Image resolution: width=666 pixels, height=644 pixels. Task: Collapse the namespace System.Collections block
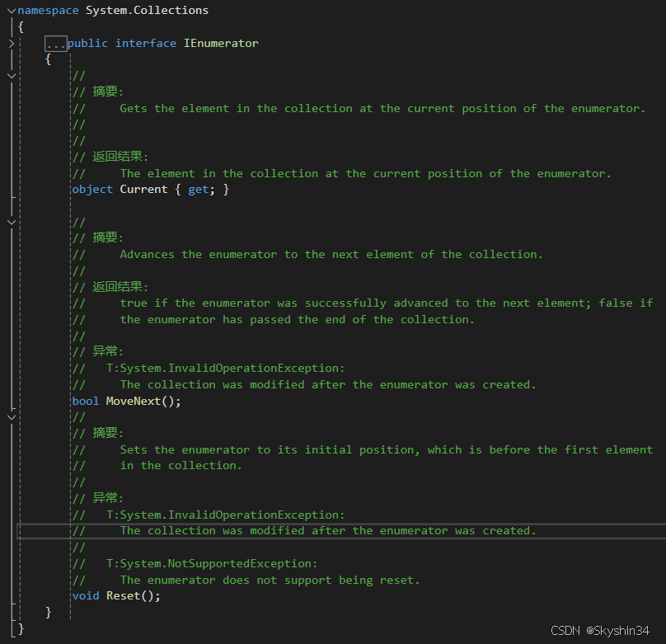click(x=12, y=11)
